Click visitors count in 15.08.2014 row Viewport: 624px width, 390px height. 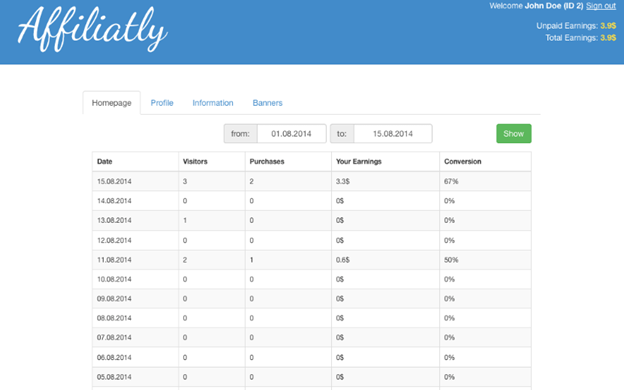185,181
